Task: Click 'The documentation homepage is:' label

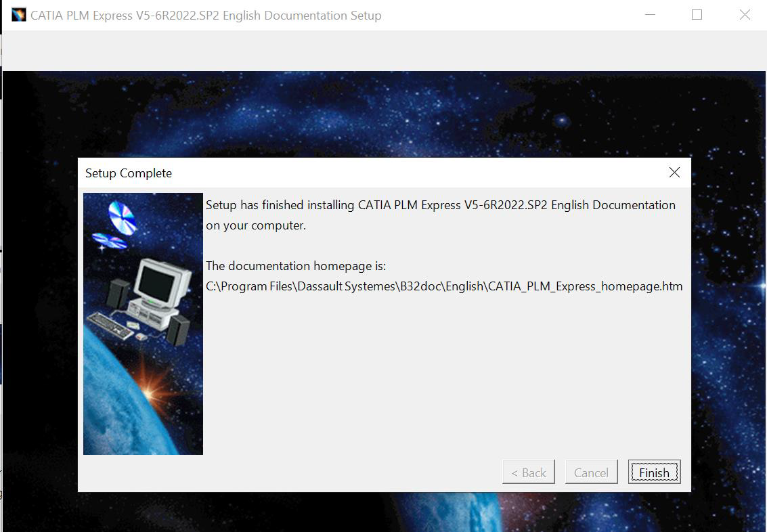Action: coord(296,266)
